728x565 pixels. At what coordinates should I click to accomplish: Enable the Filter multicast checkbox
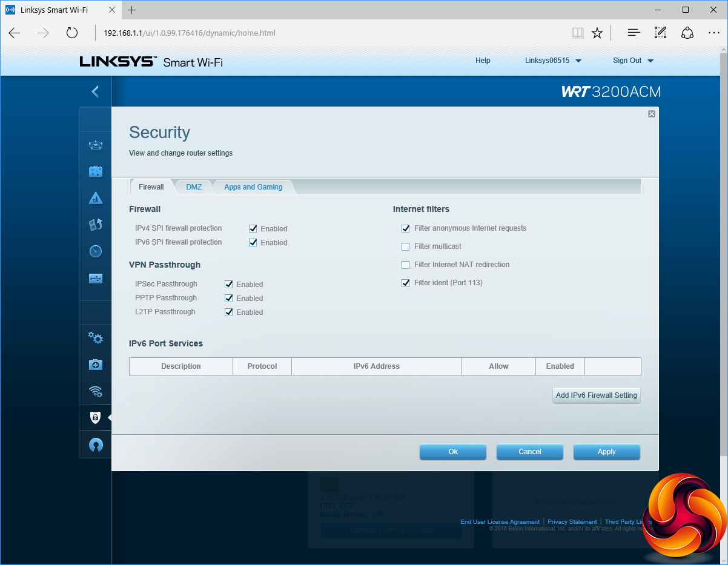click(x=406, y=246)
